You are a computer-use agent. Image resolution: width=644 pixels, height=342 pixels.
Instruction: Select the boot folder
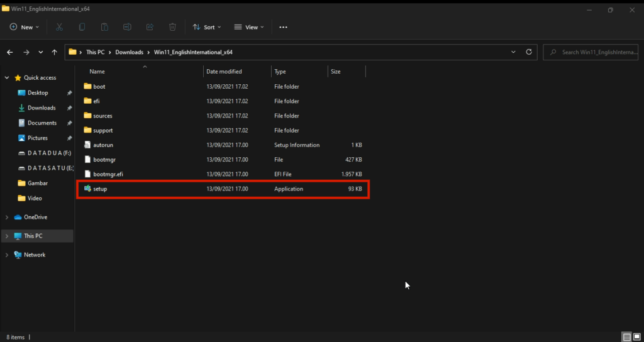[x=223, y=87]
